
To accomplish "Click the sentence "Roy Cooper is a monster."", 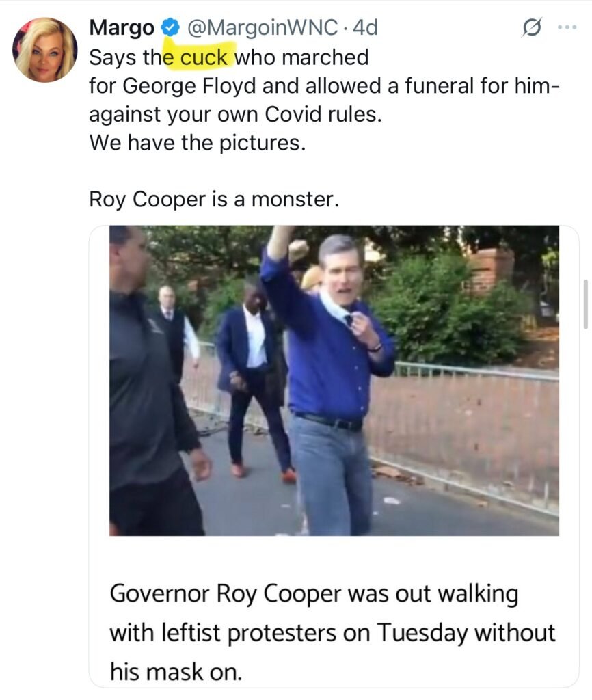I will (213, 200).
